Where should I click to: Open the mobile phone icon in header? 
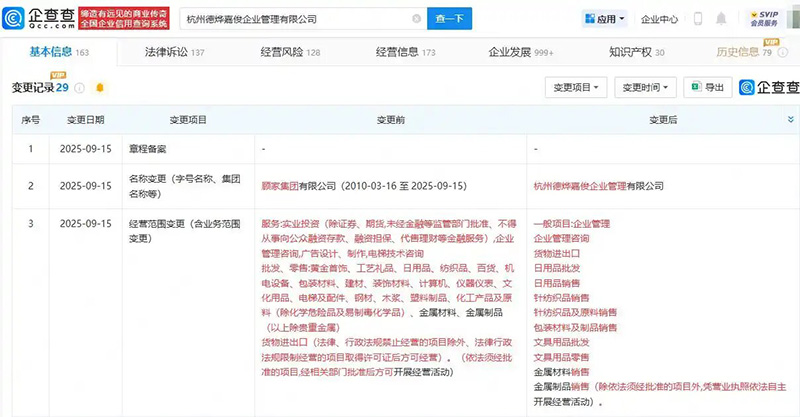pyautogui.click(x=698, y=19)
